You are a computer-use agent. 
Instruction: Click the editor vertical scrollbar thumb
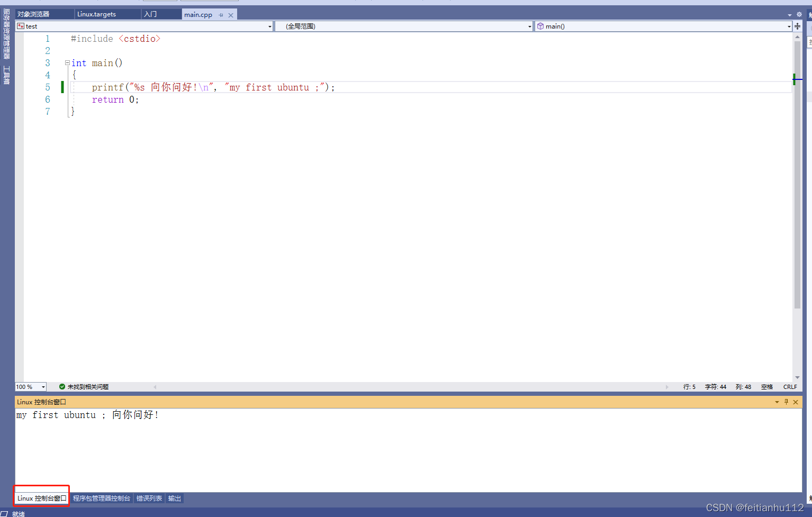click(x=797, y=175)
